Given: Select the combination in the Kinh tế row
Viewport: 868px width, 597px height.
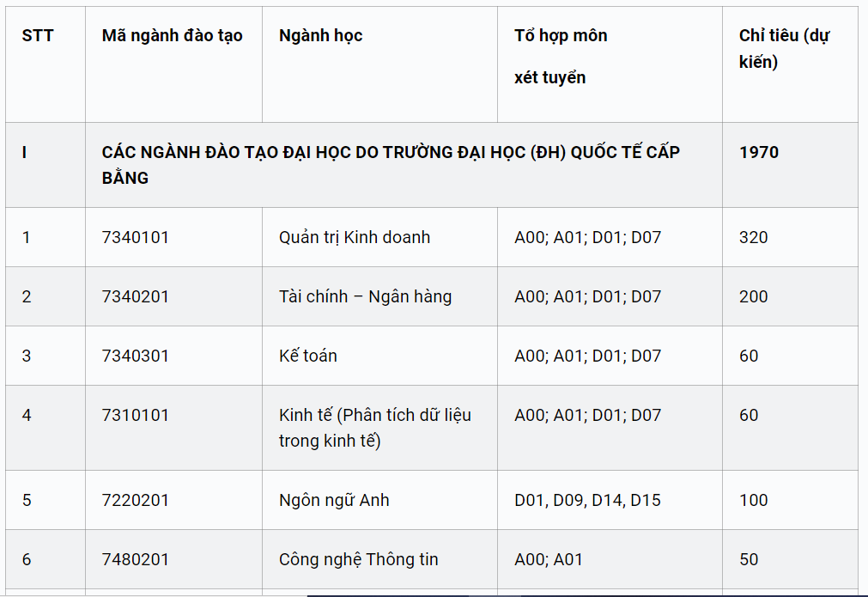Looking at the screenshot, I should pyautogui.click(x=587, y=416).
